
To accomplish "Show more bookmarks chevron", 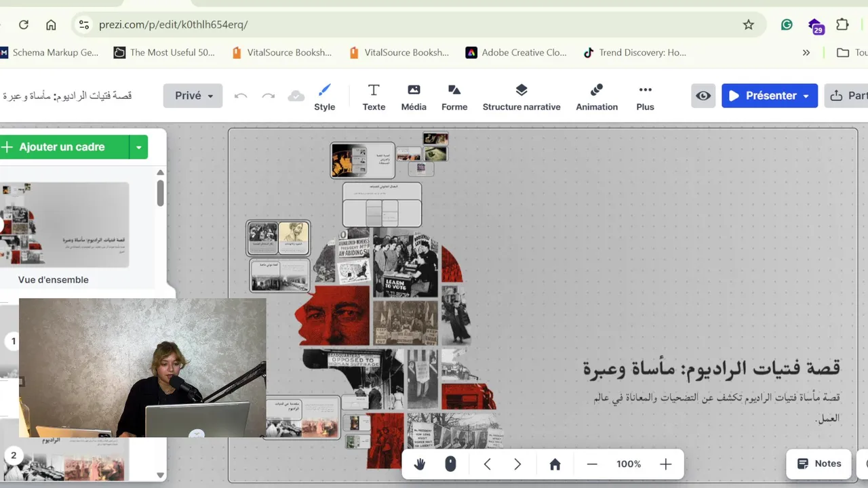I will 806,52.
